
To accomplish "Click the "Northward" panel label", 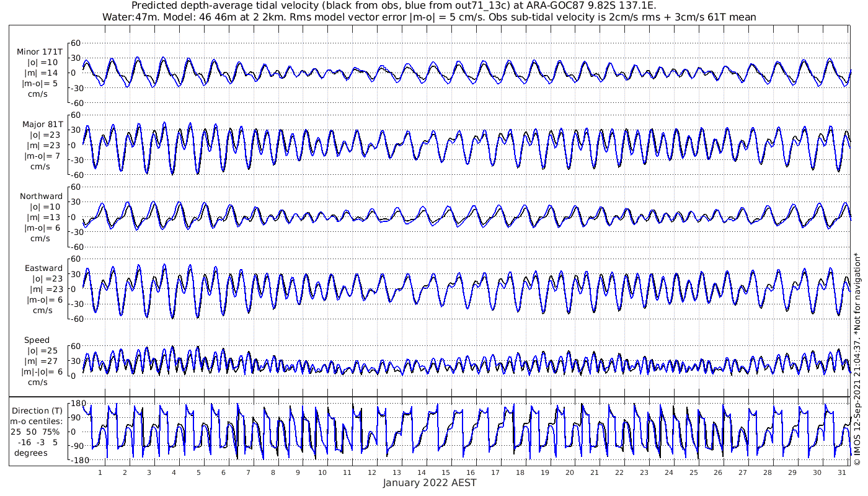I will (41, 197).
